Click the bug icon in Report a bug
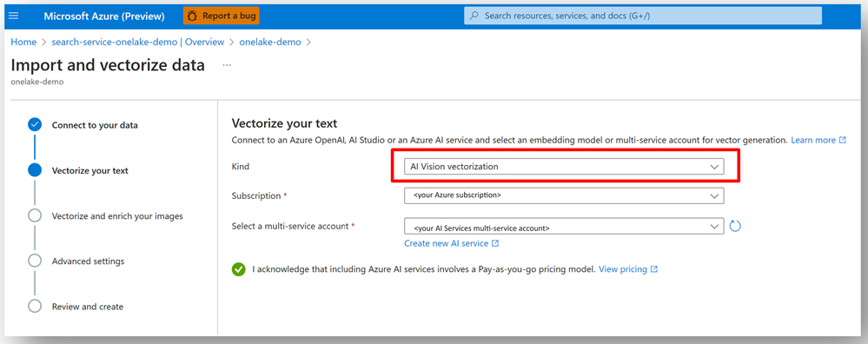 (x=193, y=16)
